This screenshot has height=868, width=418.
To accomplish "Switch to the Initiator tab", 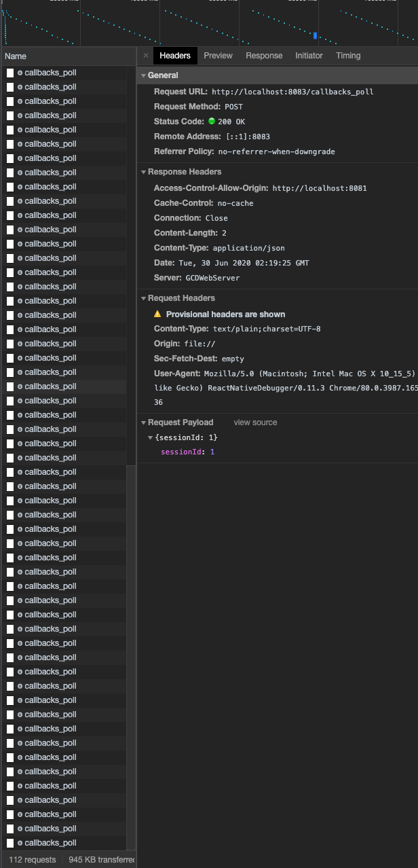I will click(x=309, y=56).
